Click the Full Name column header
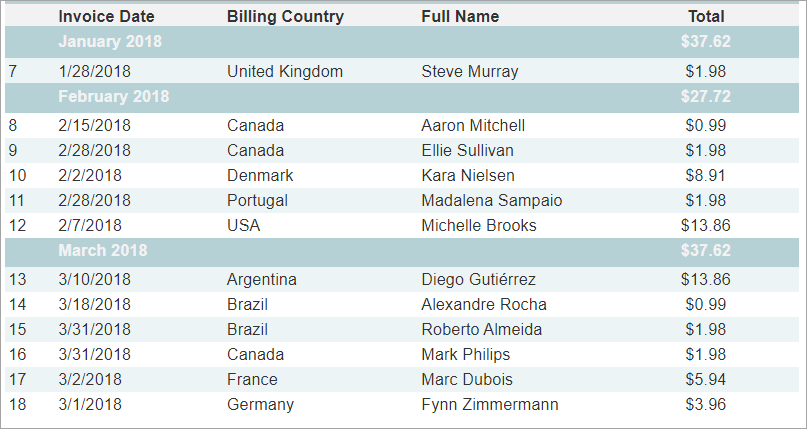The image size is (807, 429). 460,16
